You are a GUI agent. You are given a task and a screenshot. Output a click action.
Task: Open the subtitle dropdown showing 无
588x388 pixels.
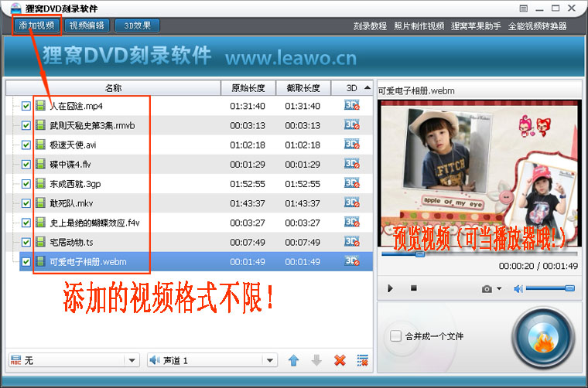[73, 360]
